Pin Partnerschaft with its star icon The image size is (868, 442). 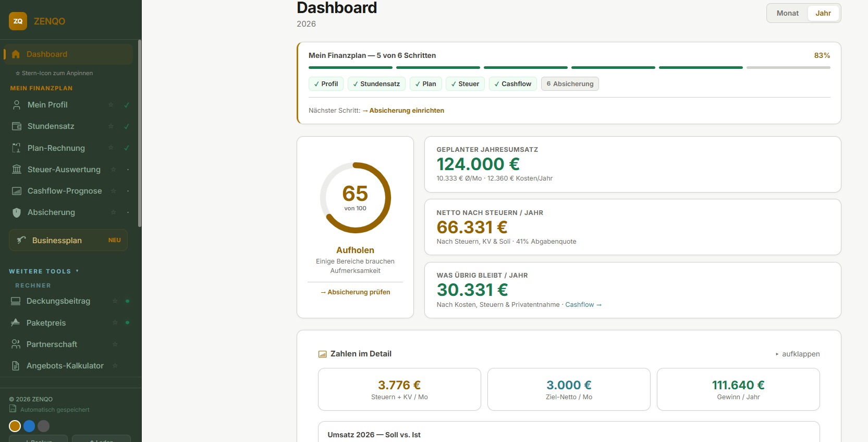(x=115, y=344)
